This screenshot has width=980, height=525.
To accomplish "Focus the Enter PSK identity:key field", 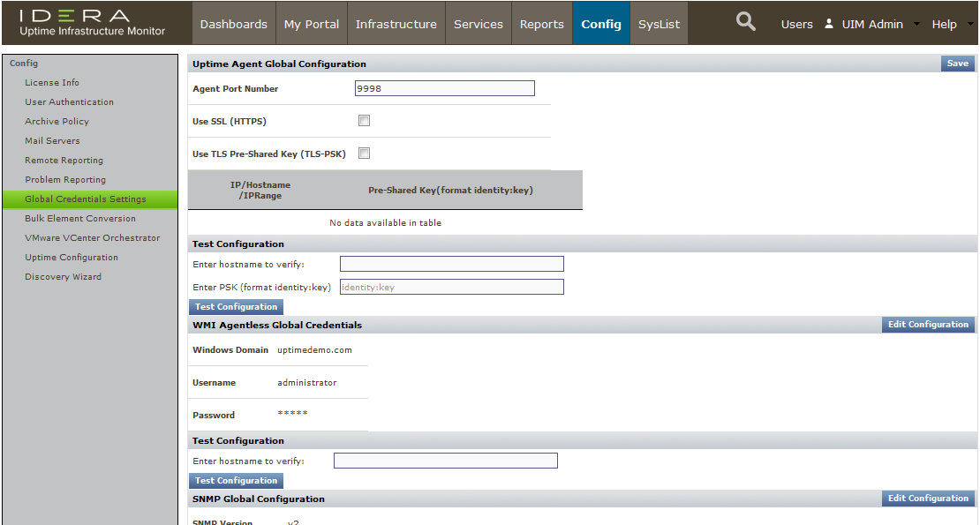I will pyautogui.click(x=451, y=287).
